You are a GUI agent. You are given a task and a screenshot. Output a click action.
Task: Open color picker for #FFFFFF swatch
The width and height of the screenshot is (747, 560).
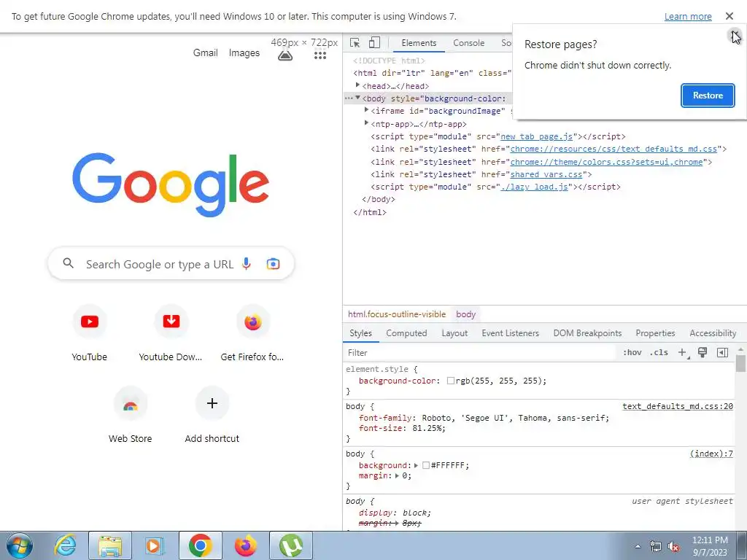426,465
